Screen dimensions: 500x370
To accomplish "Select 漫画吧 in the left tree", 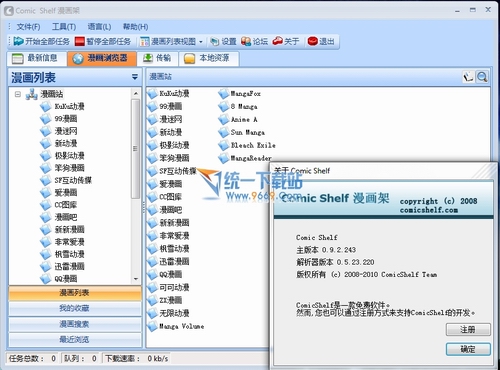I will click(66, 217).
